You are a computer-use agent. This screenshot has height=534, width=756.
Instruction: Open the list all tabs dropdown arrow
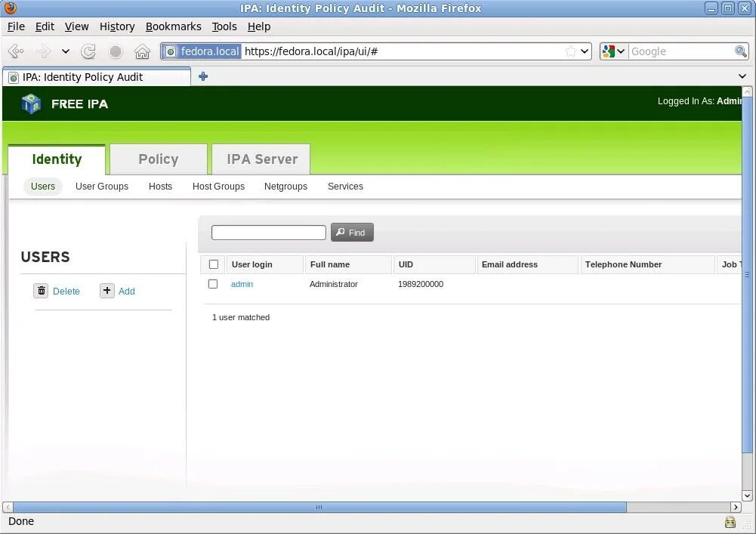coord(742,76)
